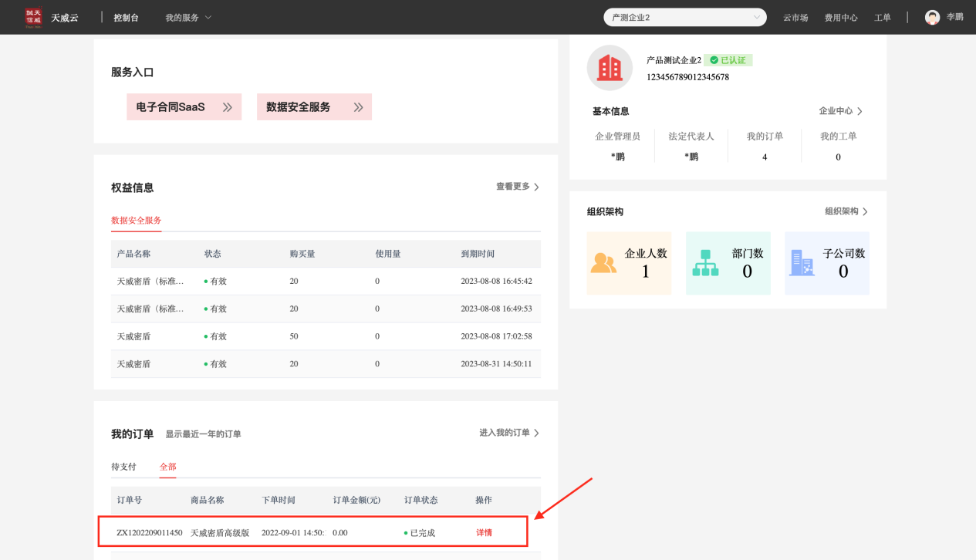The width and height of the screenshot is (976, 560).
Task: Click the user avatar icon beside 李鹏
Action: 933,17
